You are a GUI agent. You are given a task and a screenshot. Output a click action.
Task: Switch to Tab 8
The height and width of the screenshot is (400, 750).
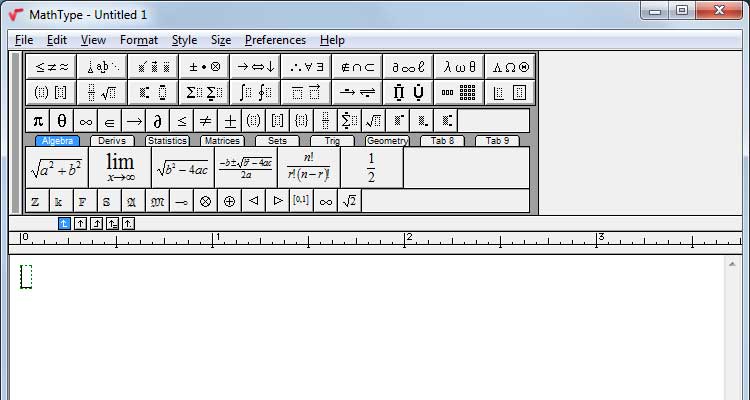click(442, 141)
